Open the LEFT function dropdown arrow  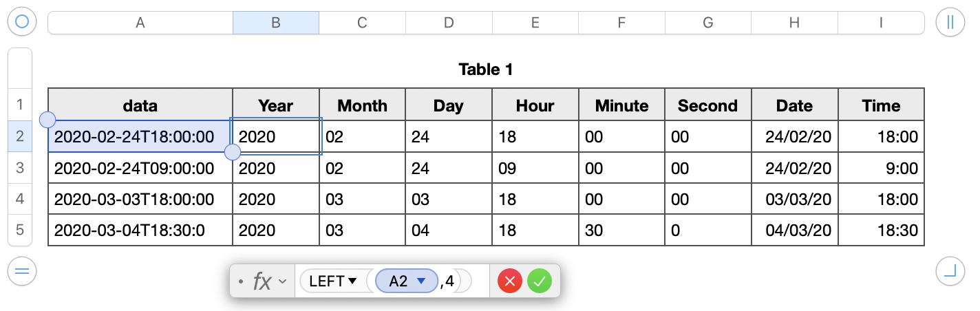[x=352, y=281]
